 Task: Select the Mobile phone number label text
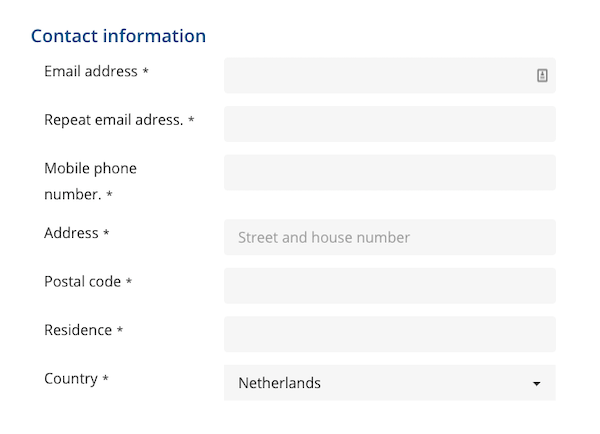coord(90,181)
